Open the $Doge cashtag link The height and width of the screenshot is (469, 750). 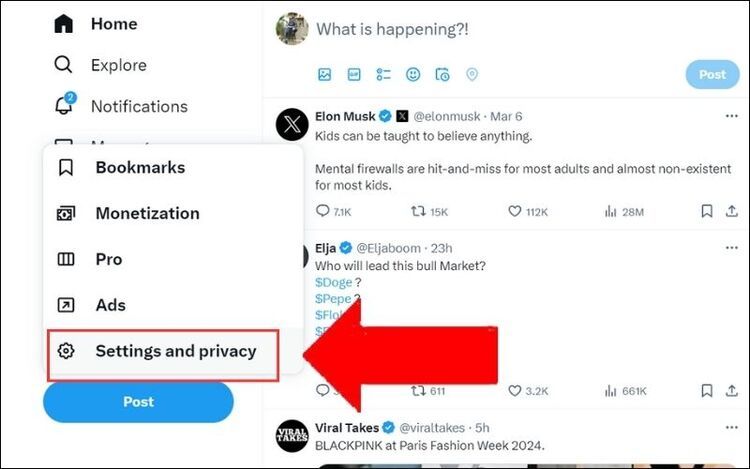point(333,283)
